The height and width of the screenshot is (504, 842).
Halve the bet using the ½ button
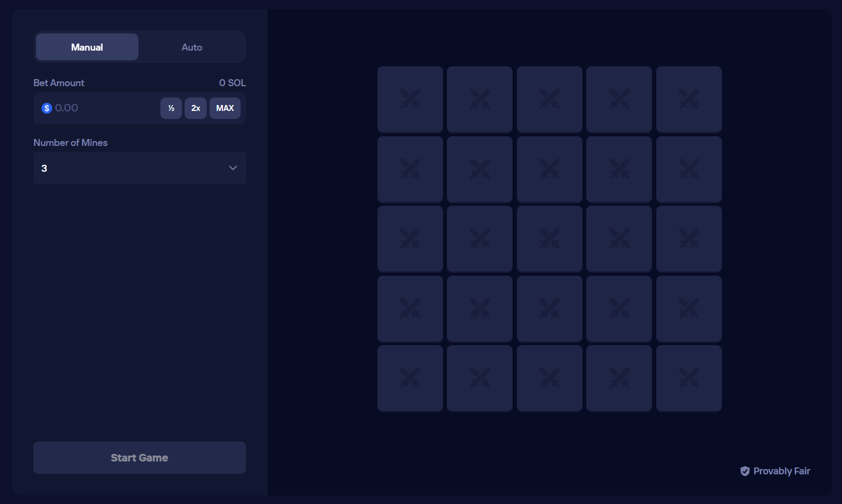[x=171, y=108]
